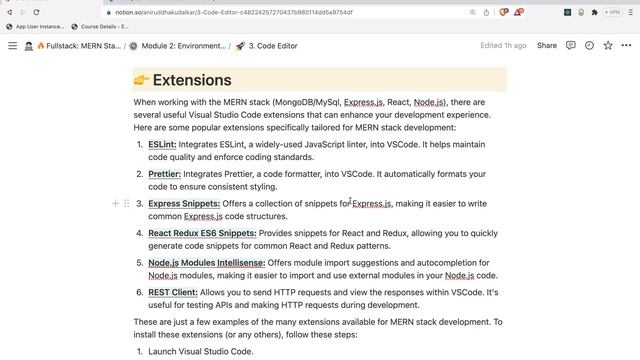Go forward with browser forward arrow
The height and width of the screenshot is (360, 640).
pyautogui.click(x=23, y=12)
